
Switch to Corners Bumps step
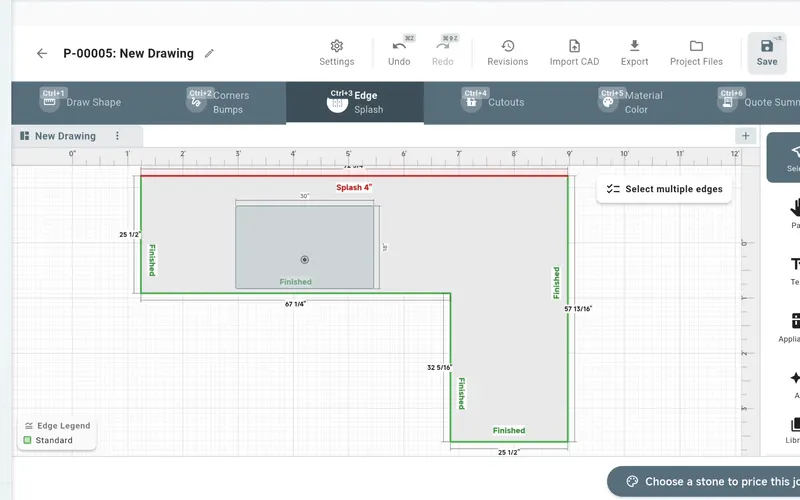[218, 102]
